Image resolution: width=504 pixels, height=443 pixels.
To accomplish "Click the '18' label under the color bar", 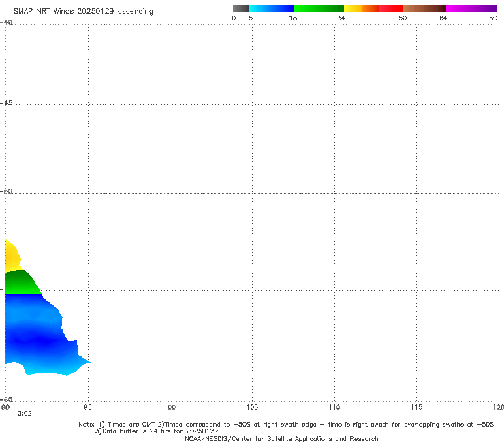I will point(293,18).
